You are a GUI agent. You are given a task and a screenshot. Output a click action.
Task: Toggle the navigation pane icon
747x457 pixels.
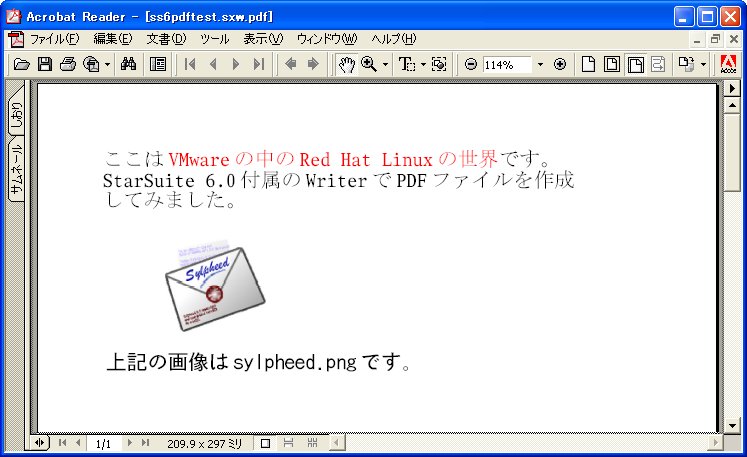(158, 64)
